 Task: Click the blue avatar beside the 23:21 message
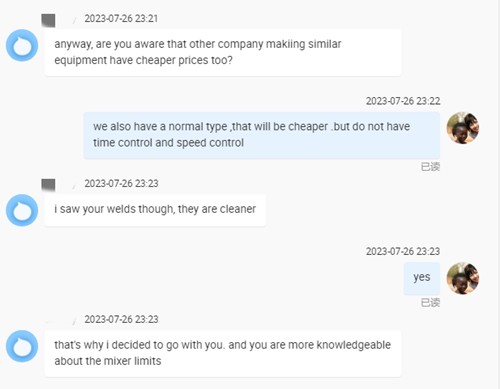(22, 45)
